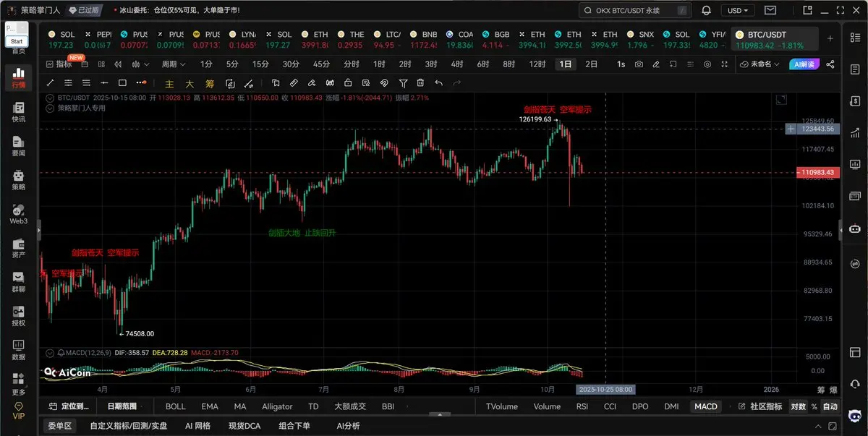868x436 pixels.
Task: Open the mail envelope icon
Action: click(770, 10)
